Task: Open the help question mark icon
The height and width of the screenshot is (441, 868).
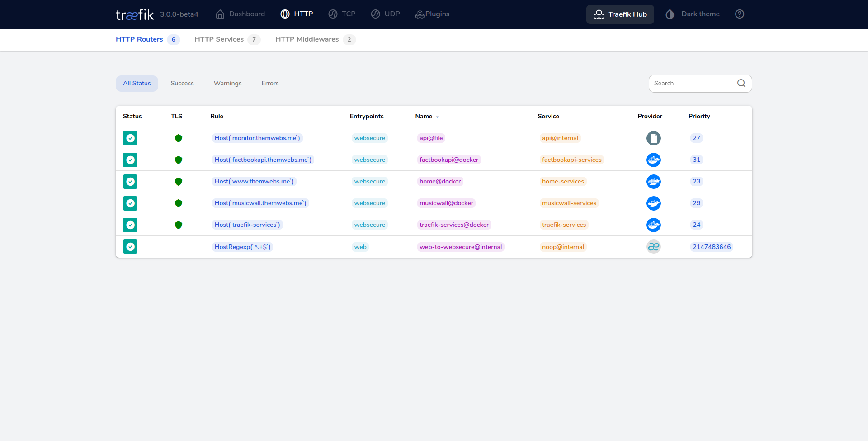Action: click(x=740, y=14)
